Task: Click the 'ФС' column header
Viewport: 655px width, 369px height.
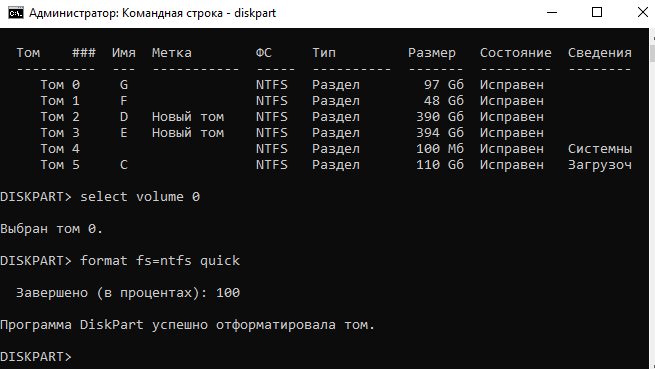Action: tap(264, 53)
